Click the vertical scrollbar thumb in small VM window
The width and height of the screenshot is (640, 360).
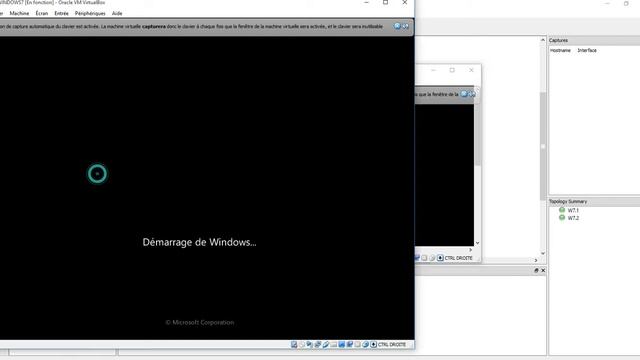point(478,131)
